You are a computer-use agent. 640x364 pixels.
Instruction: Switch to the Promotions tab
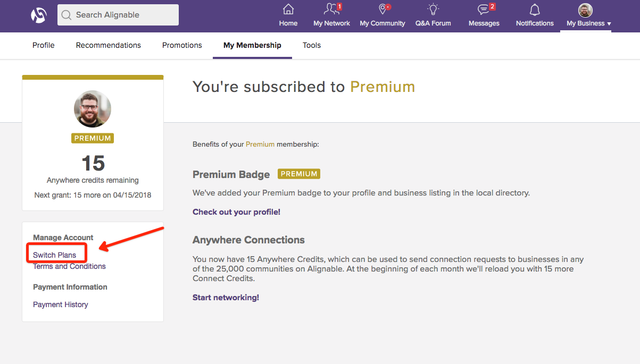point(182,45)
